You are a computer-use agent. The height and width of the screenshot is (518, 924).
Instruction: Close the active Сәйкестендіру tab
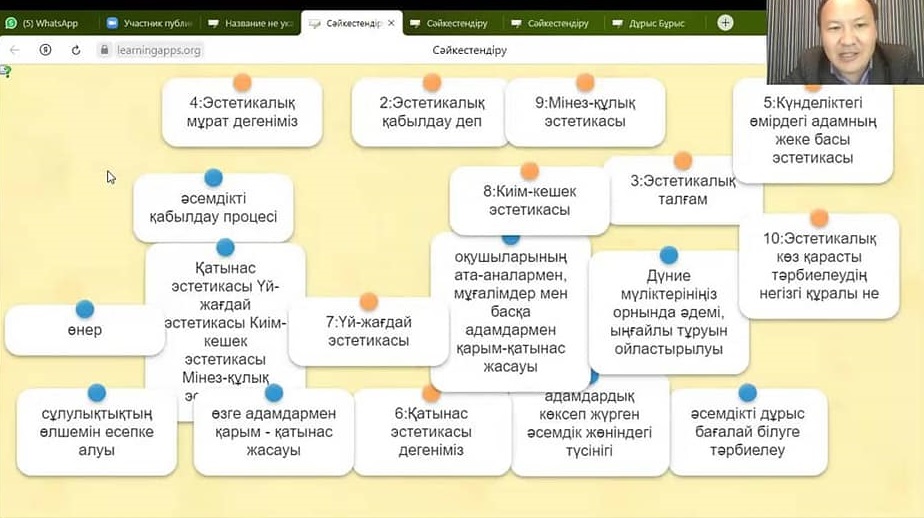click(390, 23)
